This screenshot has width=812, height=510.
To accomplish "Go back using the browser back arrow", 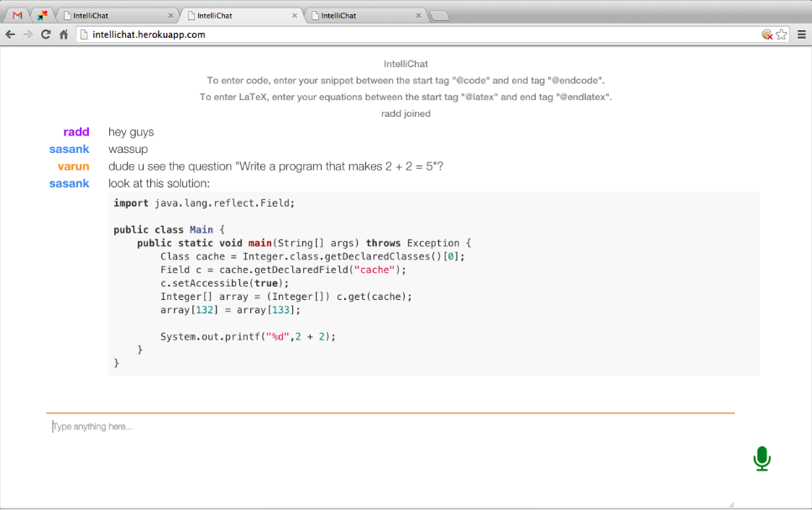I will point(10,34).
